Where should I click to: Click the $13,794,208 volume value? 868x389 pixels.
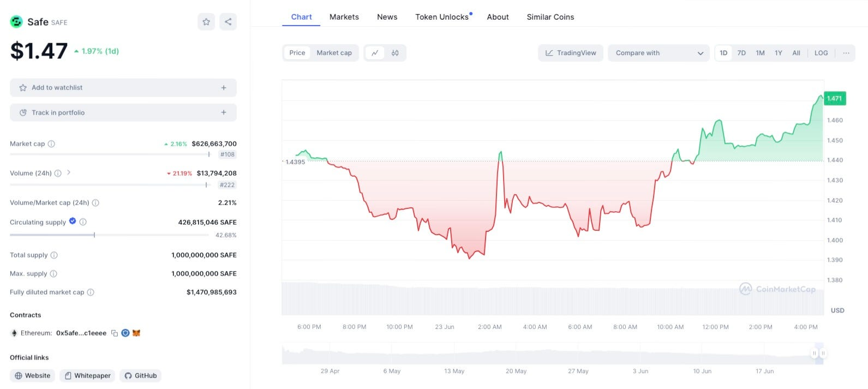217,173
